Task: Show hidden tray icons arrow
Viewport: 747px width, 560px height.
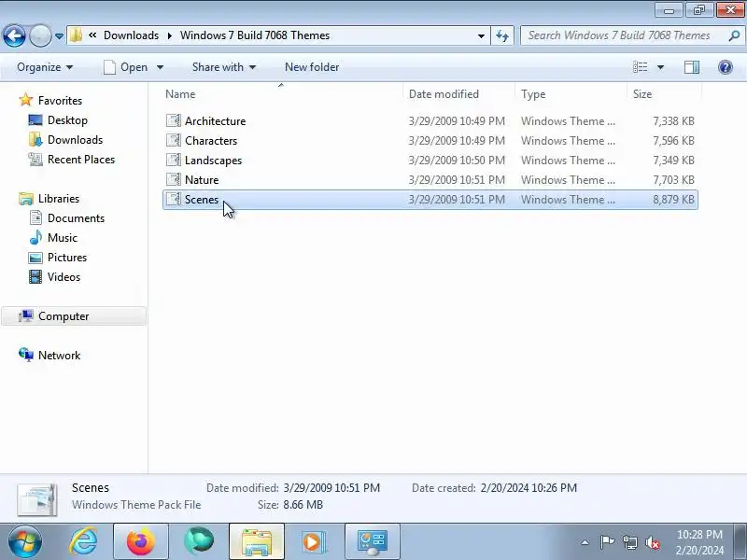Action: (585, 542)
